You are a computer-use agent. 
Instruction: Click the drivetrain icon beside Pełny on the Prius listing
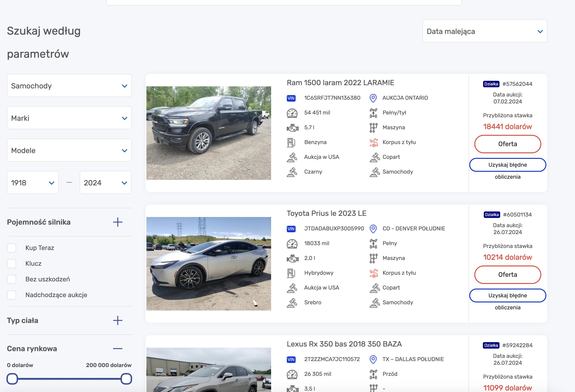373,244
